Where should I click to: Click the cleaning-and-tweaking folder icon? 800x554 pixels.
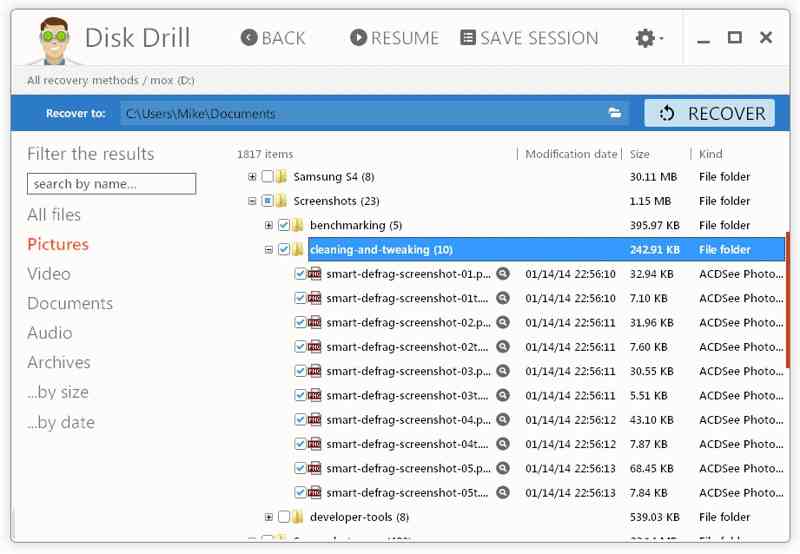pos(297,249)
